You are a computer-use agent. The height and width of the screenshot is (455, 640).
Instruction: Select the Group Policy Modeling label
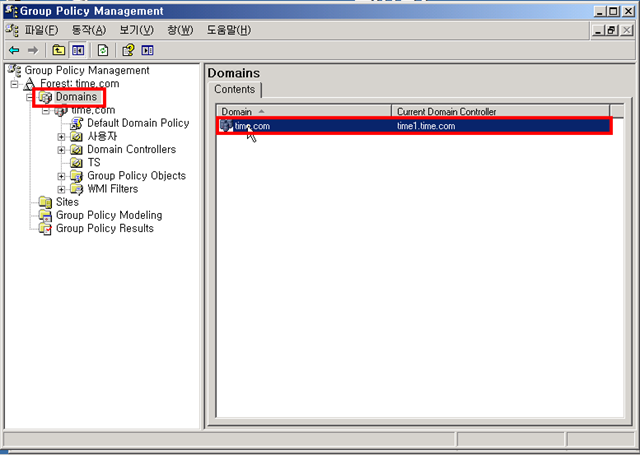(109, 215)
